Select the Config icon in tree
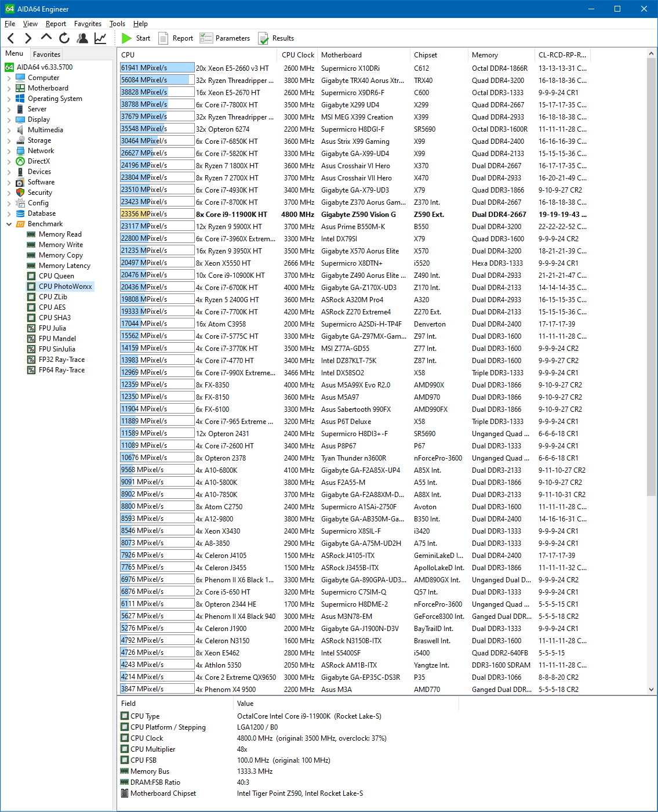This screenshot has width=658, height=812. [x=20, y=203]
